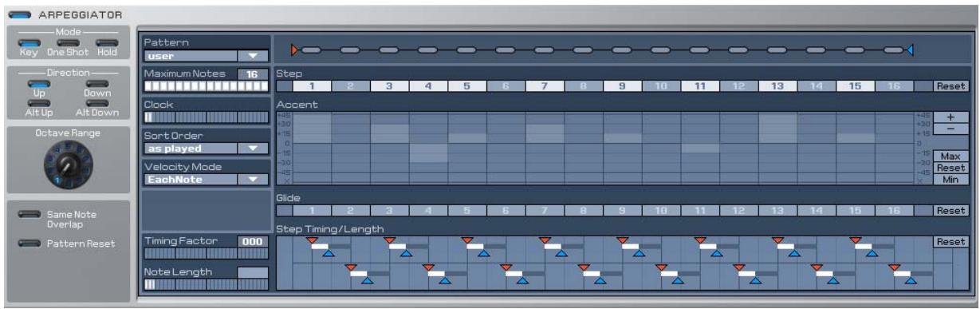Click the blue pattern end marker
This screenshot has height=309, width=980.
pos(910,50)
